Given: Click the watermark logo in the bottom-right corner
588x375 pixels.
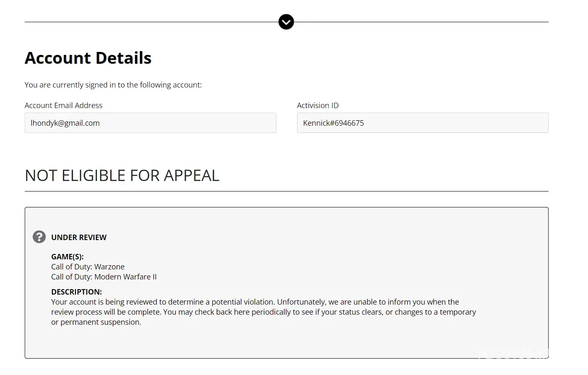Looking at the screenshot, I should pyautogui.click(x=513, y=354).
